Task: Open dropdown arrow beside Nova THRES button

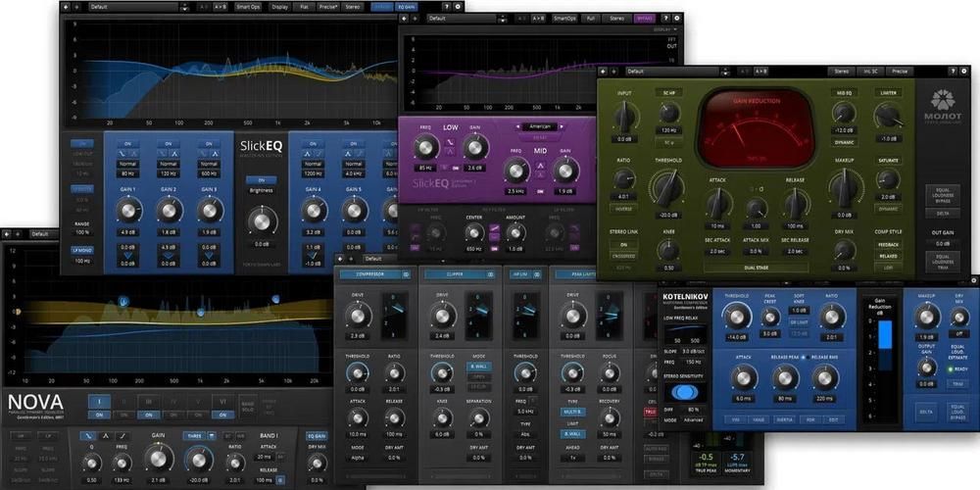Action: [213, 436]
